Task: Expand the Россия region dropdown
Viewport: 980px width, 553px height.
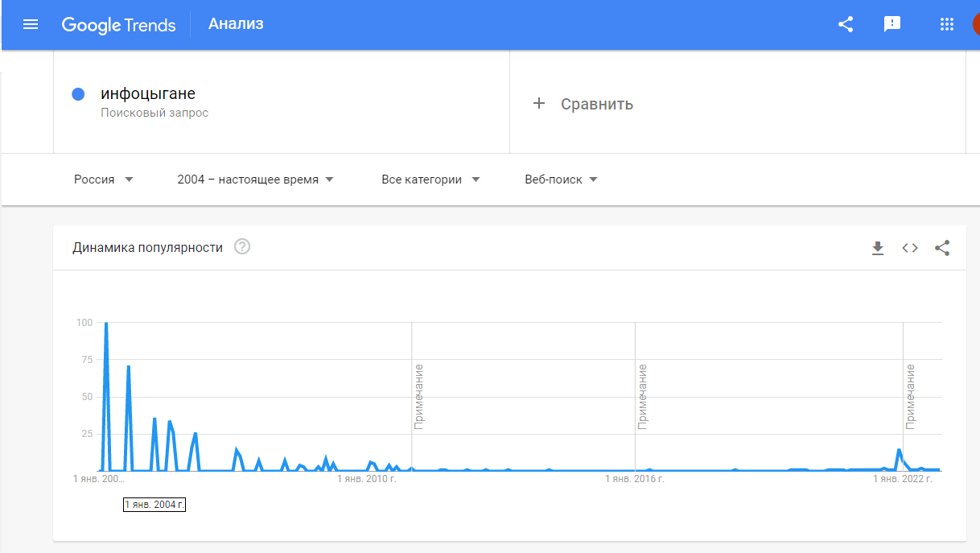Action: [104, 180]
